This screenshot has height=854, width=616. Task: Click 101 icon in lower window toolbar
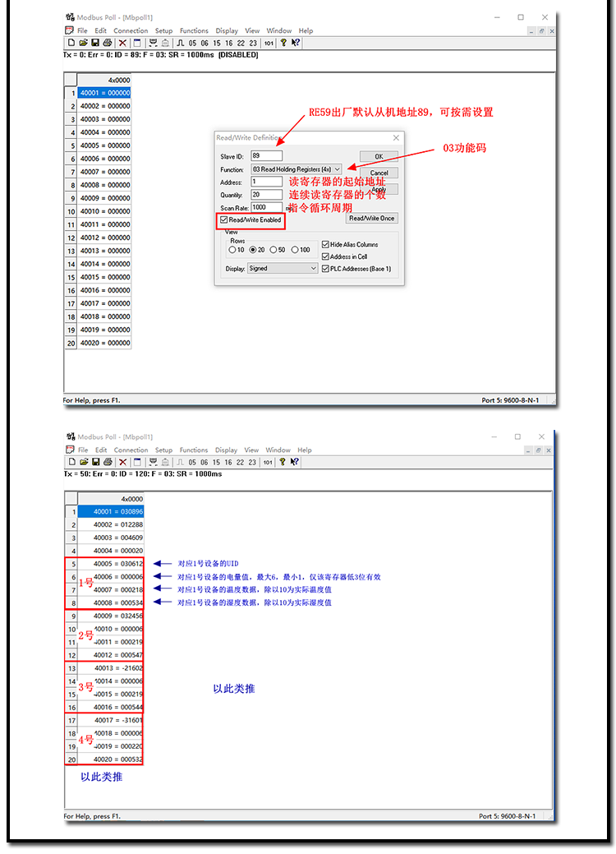pos(268,462)
